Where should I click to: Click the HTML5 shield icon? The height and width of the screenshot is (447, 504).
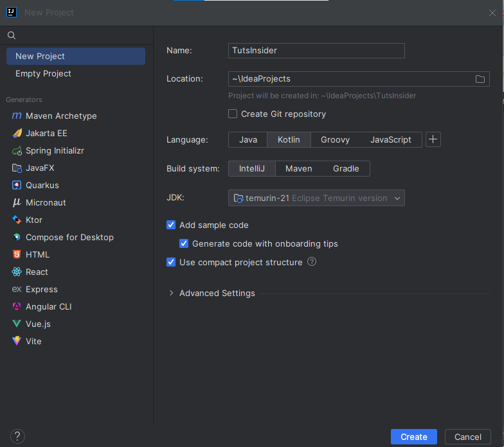pyautogui.click(x=17, y=254)
